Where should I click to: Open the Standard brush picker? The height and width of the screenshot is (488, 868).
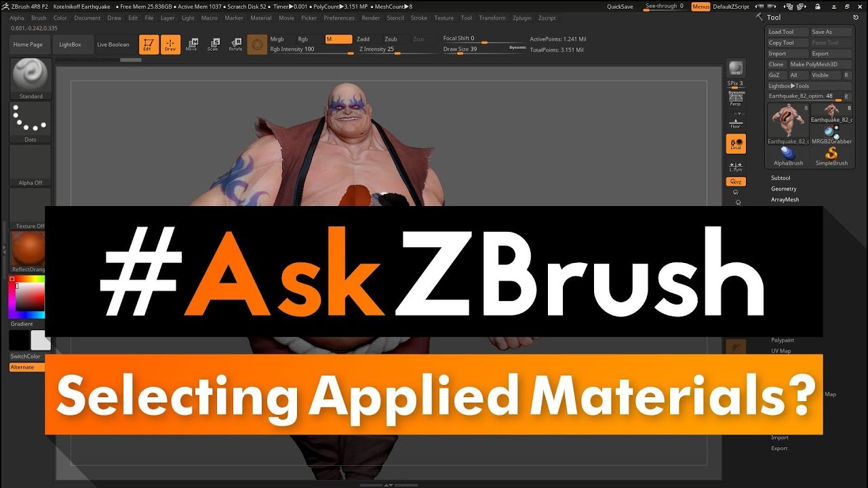click(x=31, y=79)
